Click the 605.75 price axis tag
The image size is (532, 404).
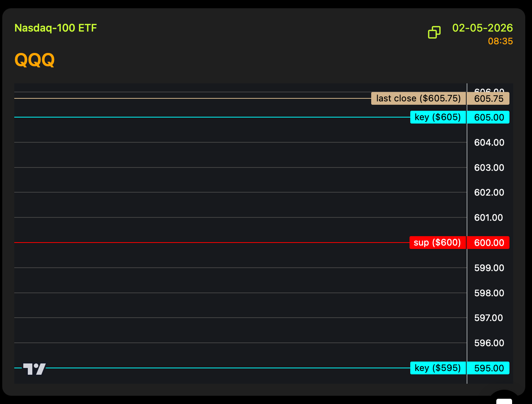point(488,98)
